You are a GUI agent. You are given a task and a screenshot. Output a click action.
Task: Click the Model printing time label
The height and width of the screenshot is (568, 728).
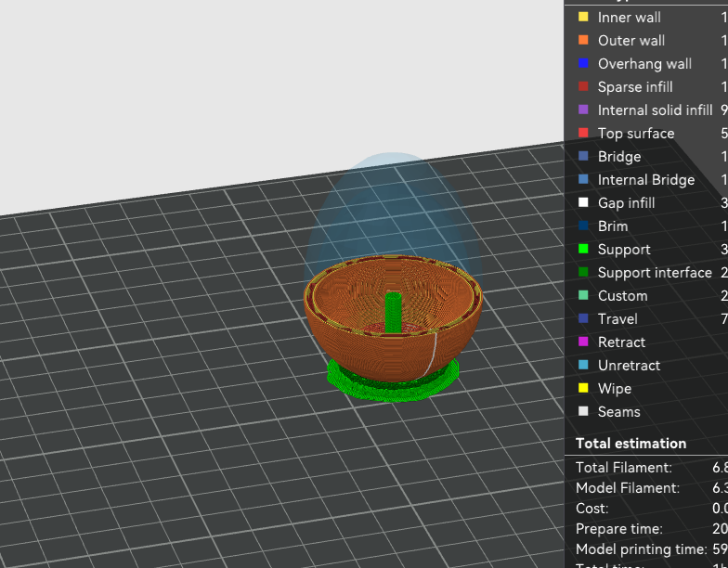coord(641,549)
